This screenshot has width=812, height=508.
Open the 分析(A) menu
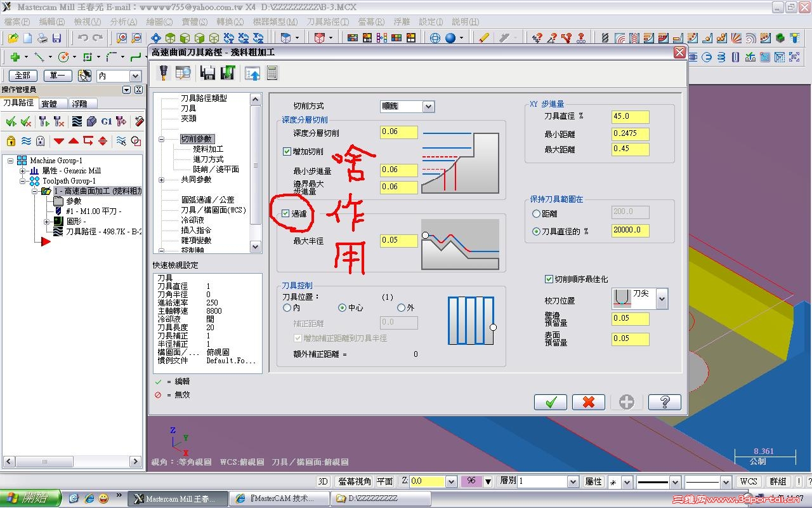[x=124, y=22]
